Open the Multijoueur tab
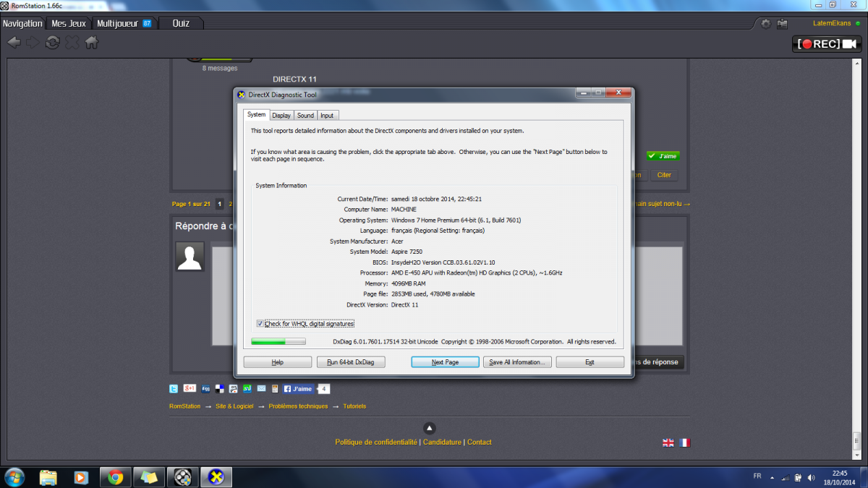Viewport: 868px width, 488px height. pyautogui.click(x=124, y=23)
